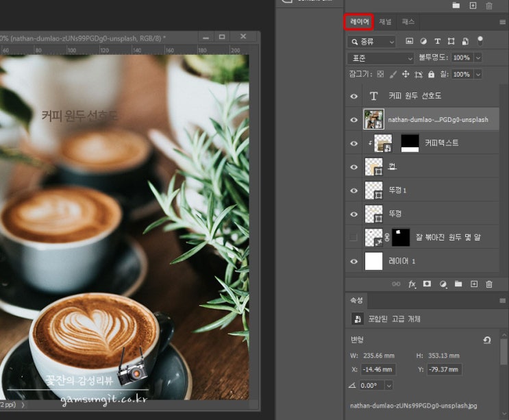509x420 pixels.
Task: Add a layer mask to selected layer
Action: [427, 284]
